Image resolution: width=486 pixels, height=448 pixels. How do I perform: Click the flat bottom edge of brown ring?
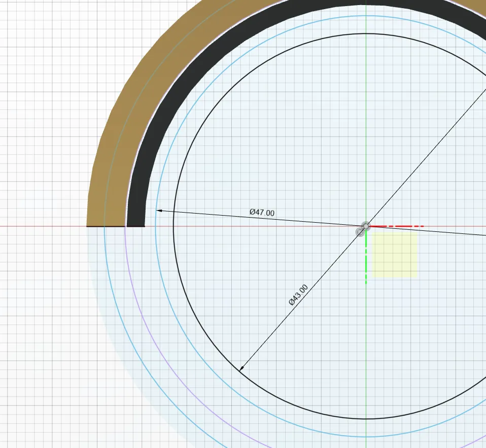(x=96, y=226)
